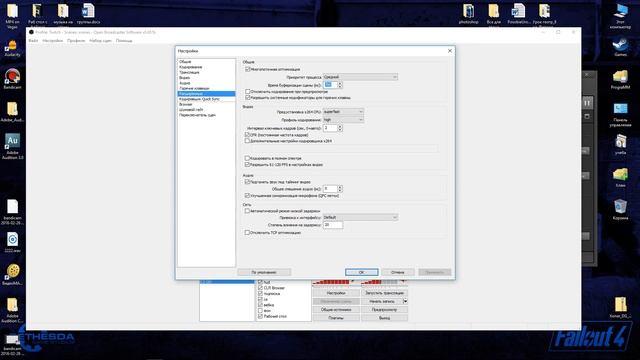Toggle system modifiers for hotkeys checkbox

click(x=247, y=98)
